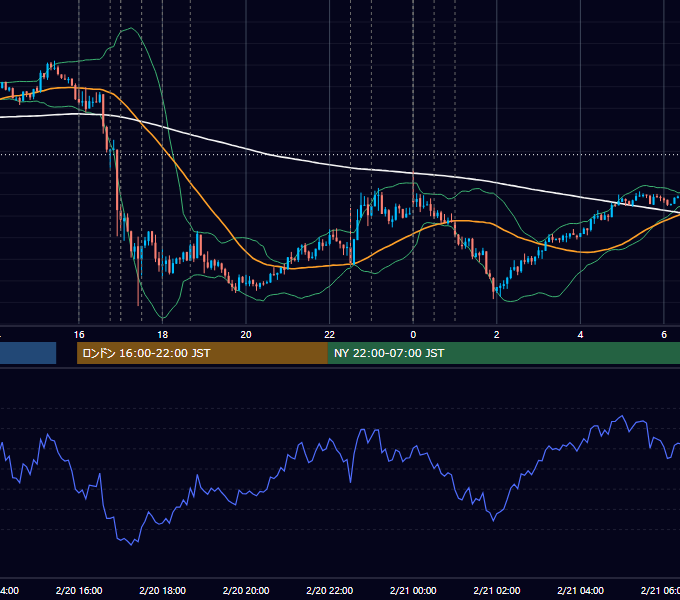Click the NY 22:00-07:00 JST session bar
Screen dimensions: 680x600
pyautogui.click(x=503, y=353)
